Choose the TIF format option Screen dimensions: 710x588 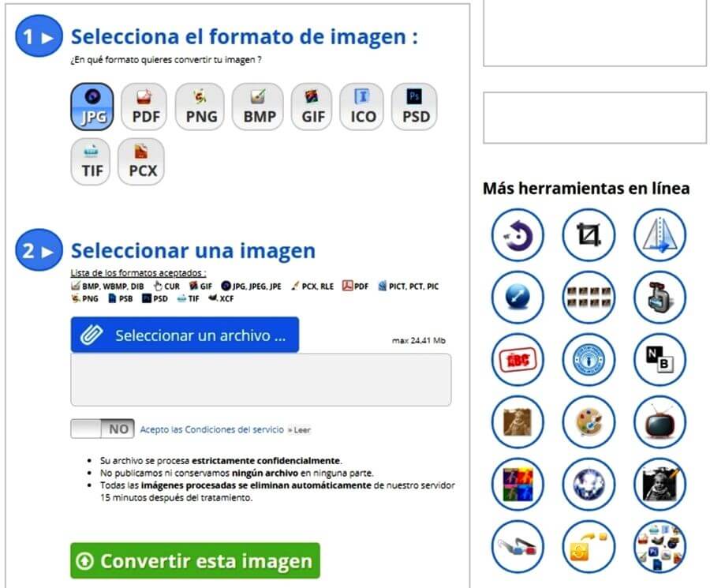click(91, 162)
